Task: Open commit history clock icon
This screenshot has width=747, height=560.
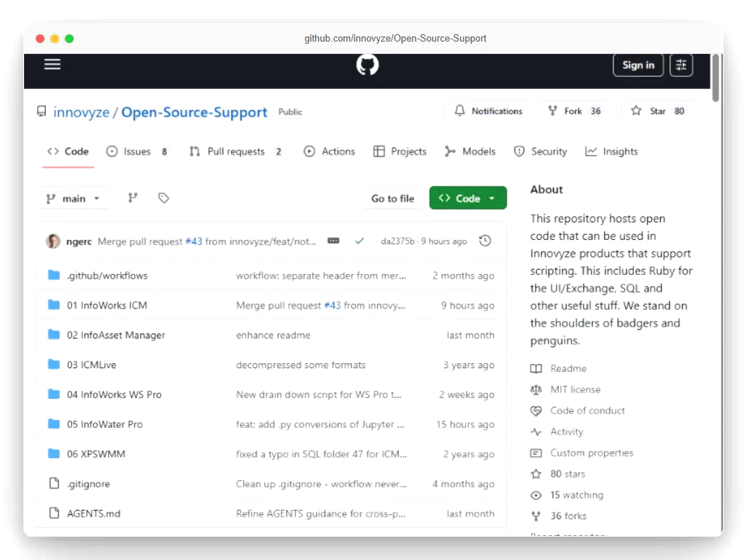Action: 485,241
